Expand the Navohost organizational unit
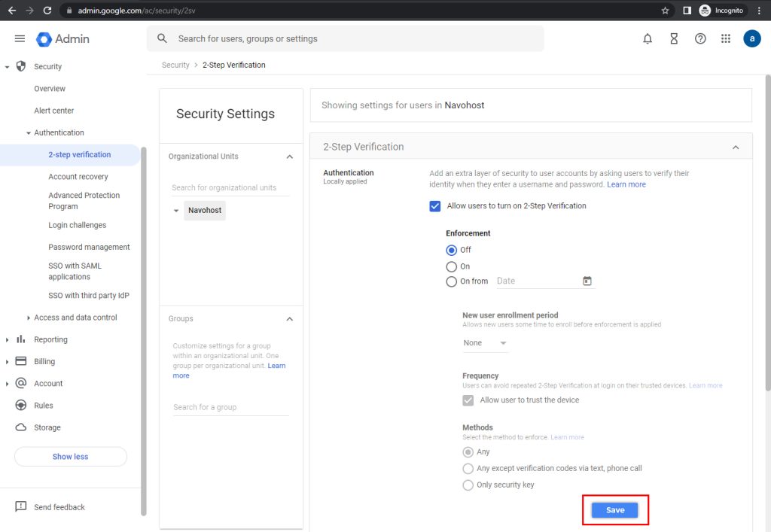The width and height of the screenshot is (771, 532). coord(177,210)
